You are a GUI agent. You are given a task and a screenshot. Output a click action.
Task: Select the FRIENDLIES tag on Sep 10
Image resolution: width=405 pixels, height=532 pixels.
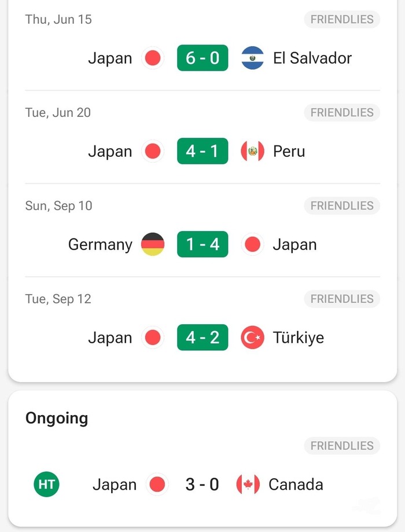[342, 206]
